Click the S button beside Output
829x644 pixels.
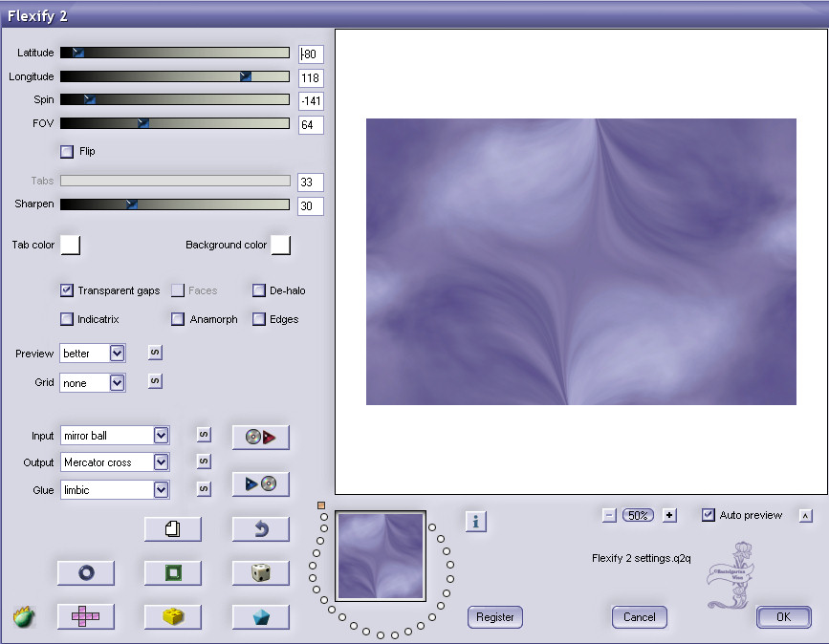pyautogui.click(x=204, y=462)
